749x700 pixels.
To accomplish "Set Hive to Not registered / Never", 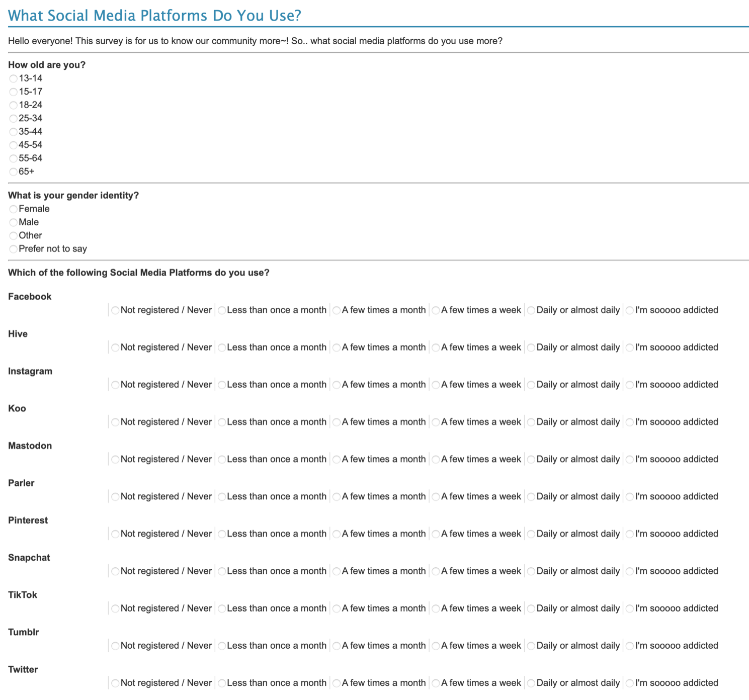I will pos(115,347).
